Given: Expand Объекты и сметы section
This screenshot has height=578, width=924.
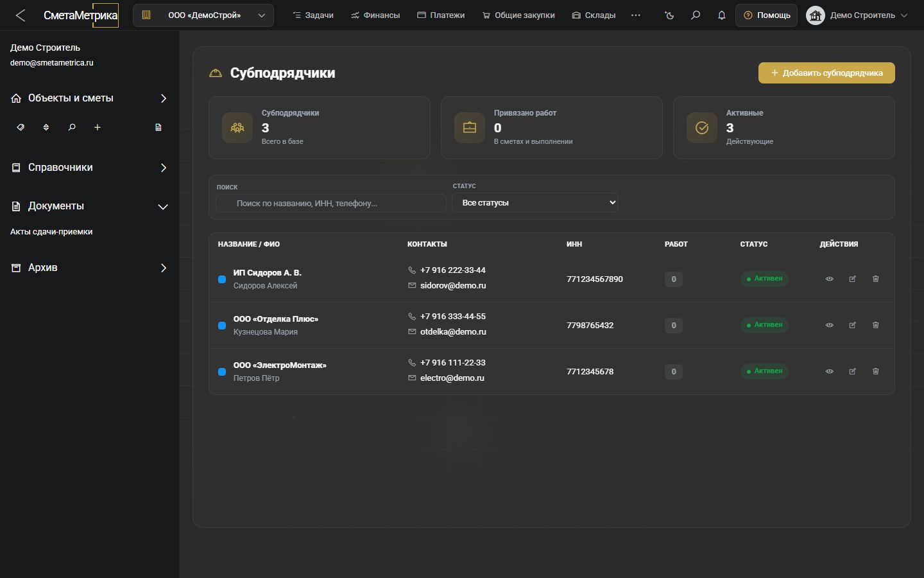Looking at the screenshot, I should tap(89, 98).
